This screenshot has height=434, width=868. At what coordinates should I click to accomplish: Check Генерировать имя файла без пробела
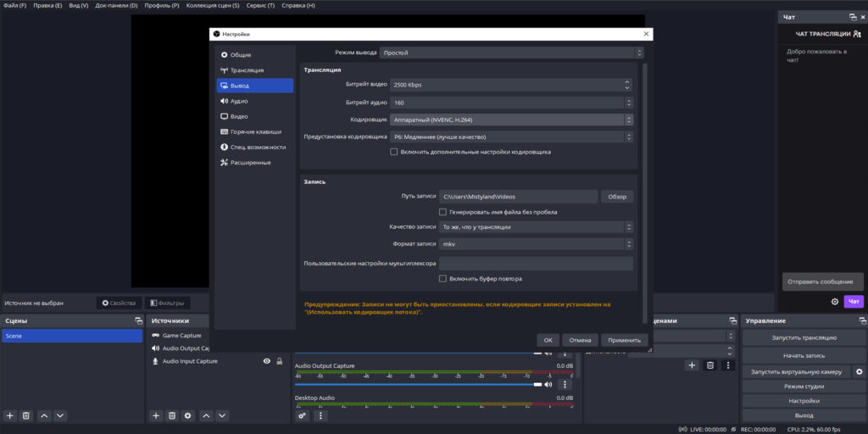coord(442,212)
